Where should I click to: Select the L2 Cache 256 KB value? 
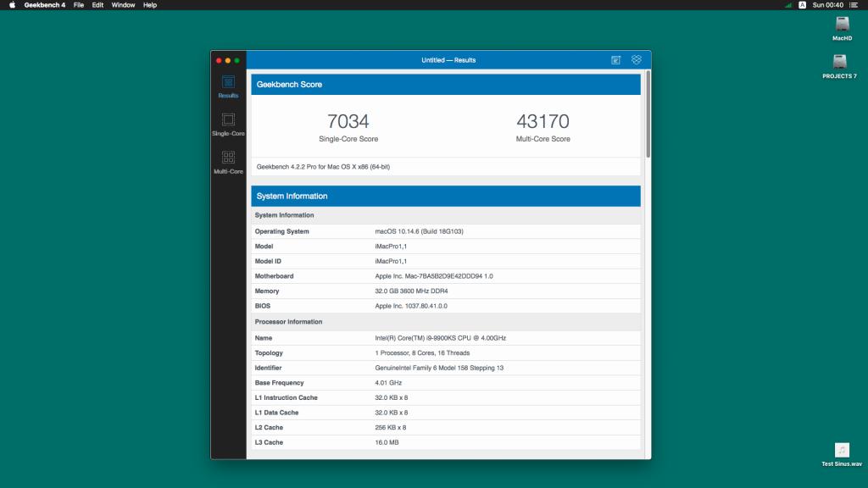[x=390, y=428]
